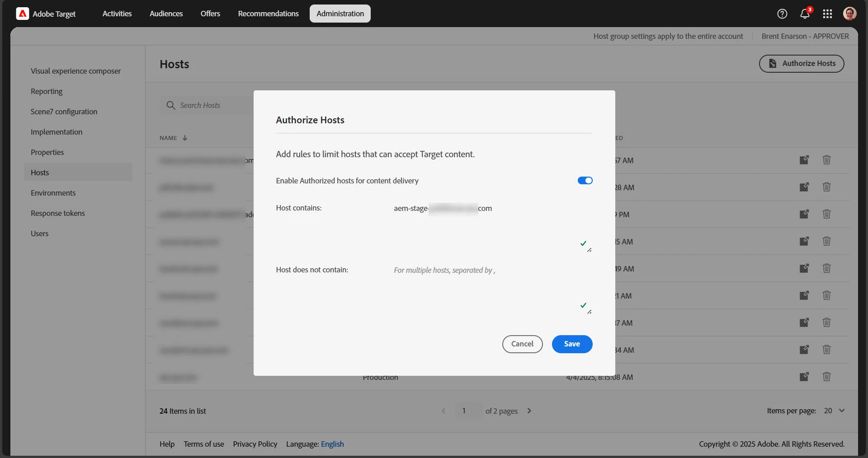Go to the previous page arrow
868x458 pixels.
coord(443,411)
